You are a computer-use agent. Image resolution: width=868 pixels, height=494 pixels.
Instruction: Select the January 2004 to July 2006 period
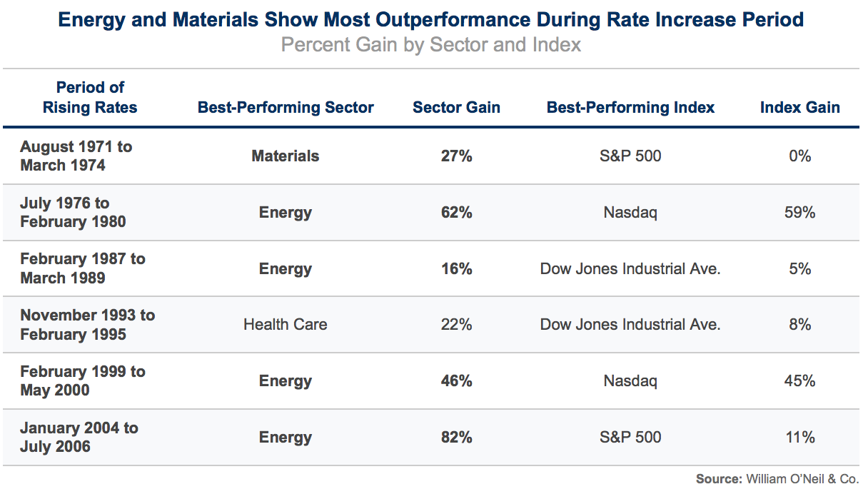79,437
